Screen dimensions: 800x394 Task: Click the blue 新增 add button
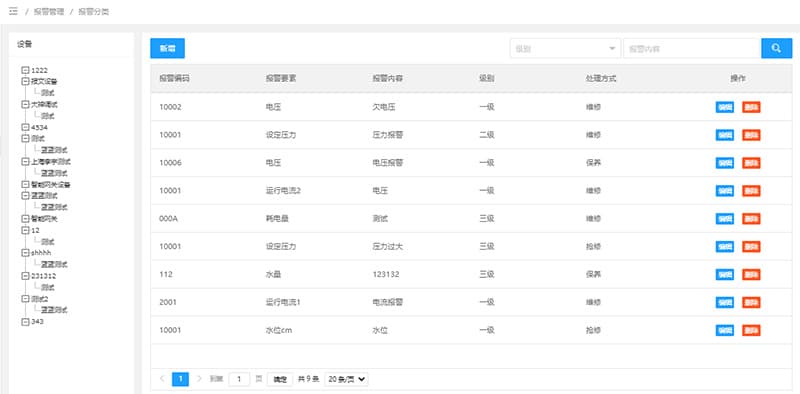167,48
